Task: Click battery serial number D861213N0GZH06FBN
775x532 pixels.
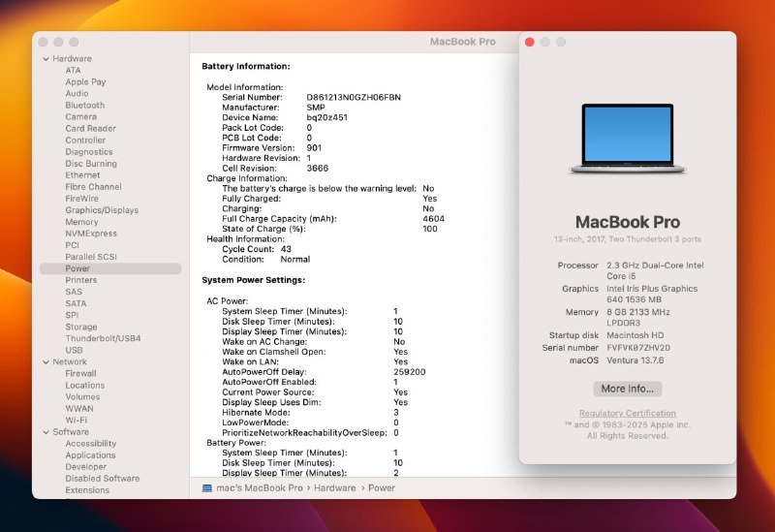Action: pyautogui.click(x=354, y=98)
